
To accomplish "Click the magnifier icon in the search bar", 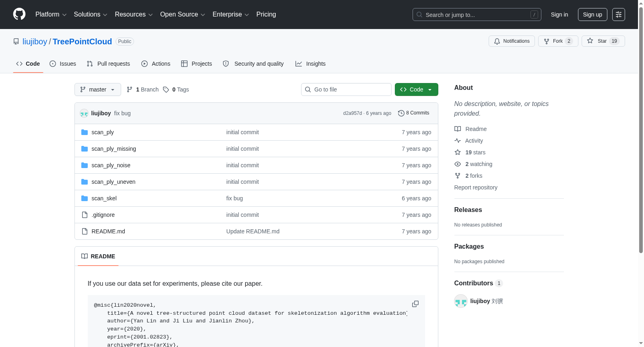I will pyautogui.click(x=419, y=15).
